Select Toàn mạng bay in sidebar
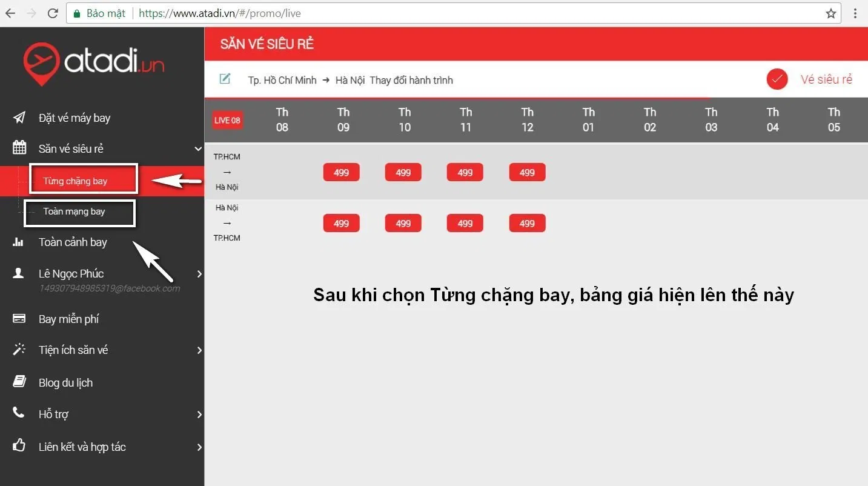This screenshot has width=868, height=486. (x=74, y=211)
